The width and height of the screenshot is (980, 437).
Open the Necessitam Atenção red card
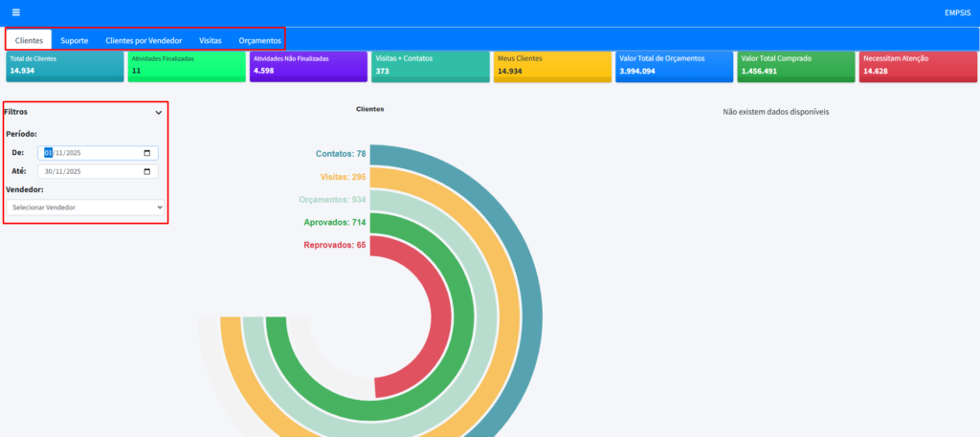(917, 65)
